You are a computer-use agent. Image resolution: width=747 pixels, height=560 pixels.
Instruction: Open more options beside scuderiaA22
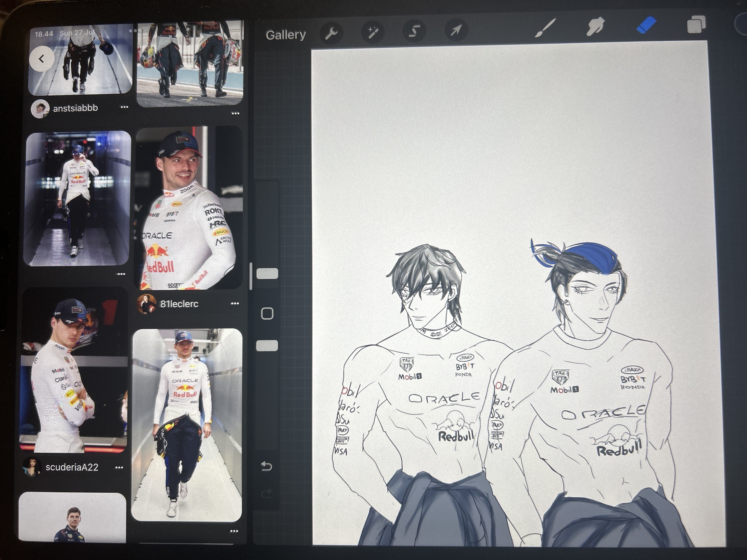click(x=119, y=468)
